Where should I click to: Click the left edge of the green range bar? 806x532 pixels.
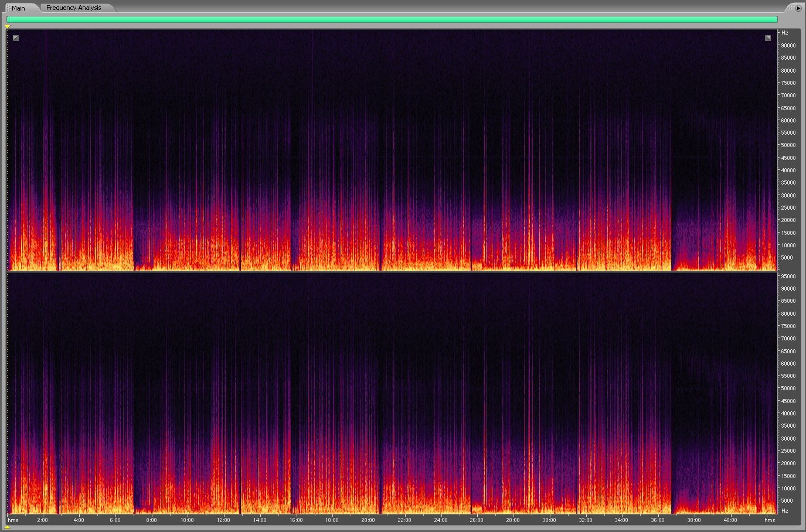8,19
